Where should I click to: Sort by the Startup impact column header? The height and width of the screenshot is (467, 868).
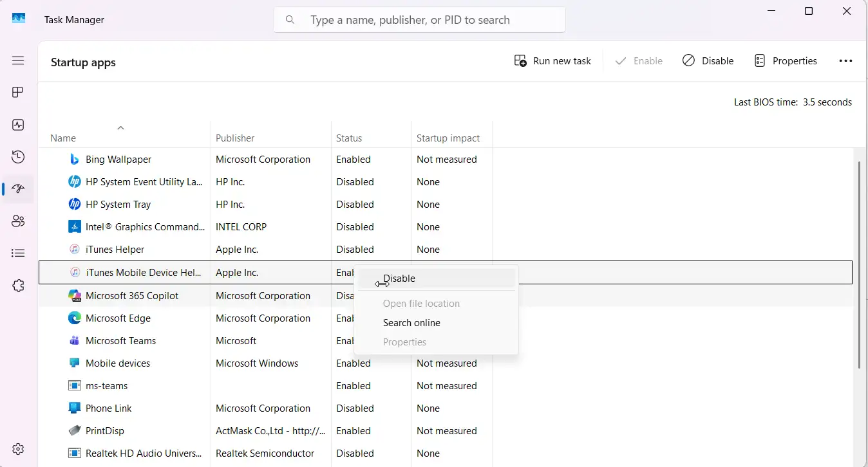point(448,138)
